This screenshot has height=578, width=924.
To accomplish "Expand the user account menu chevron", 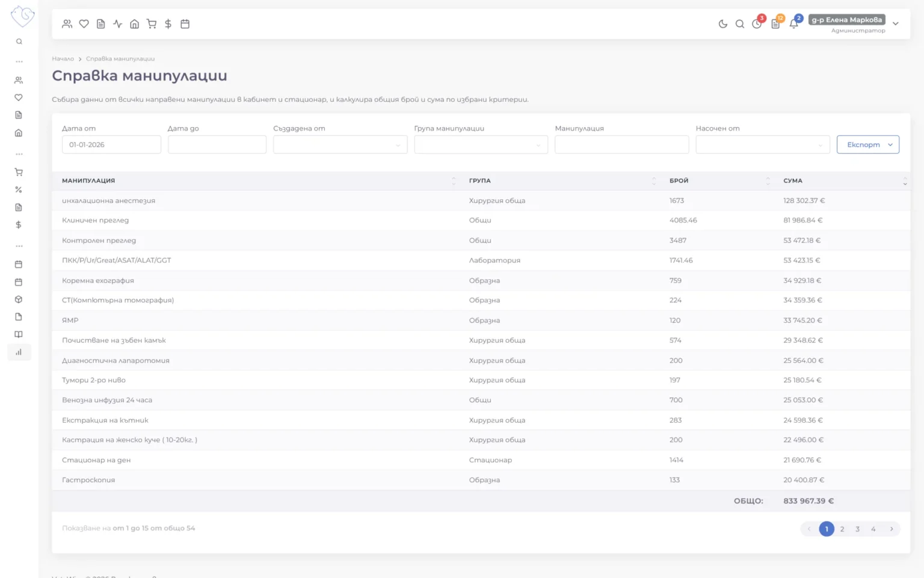I will click(896, 24).
